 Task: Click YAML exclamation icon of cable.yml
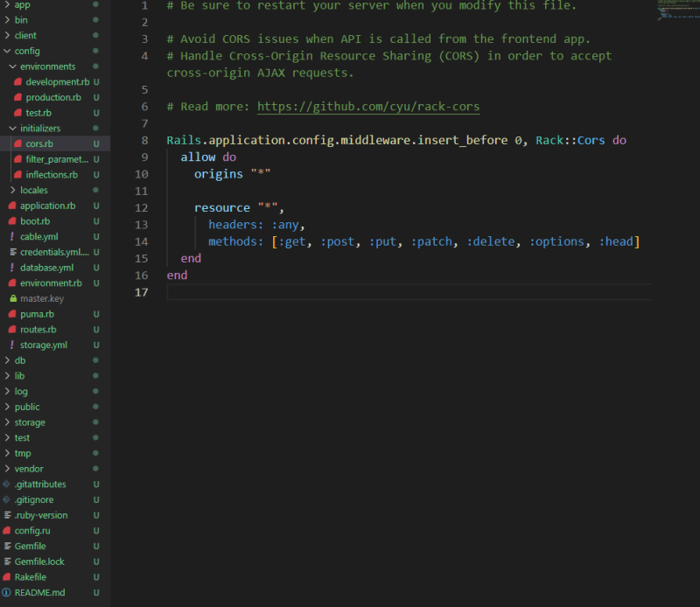click(12, 236)
